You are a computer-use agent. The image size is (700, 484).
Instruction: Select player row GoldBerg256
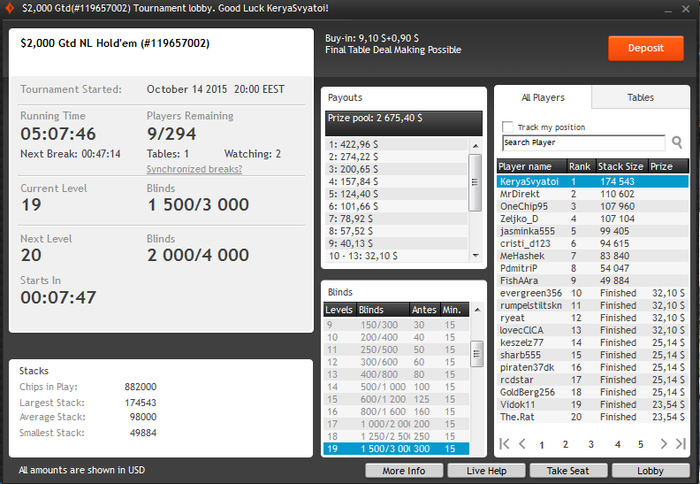[x=592, y=392]
